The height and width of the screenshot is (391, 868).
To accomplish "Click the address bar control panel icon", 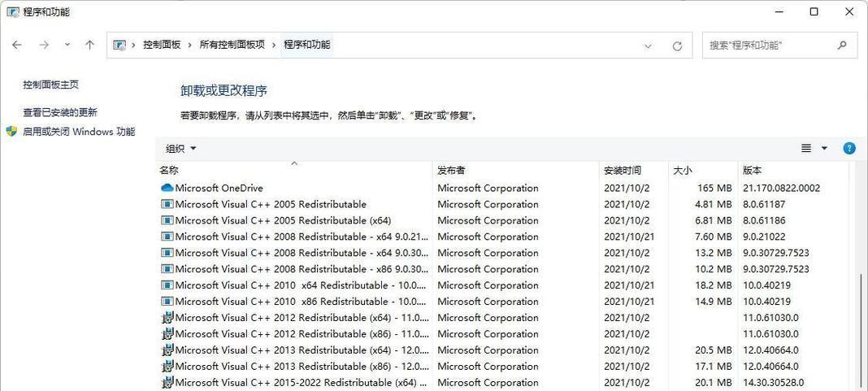I will click(119, 45).
